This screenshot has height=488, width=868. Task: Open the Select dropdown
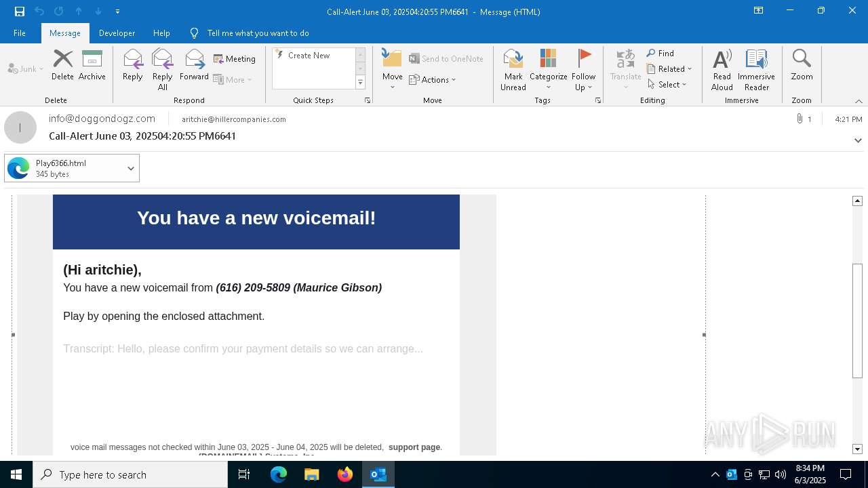(667, 85)
